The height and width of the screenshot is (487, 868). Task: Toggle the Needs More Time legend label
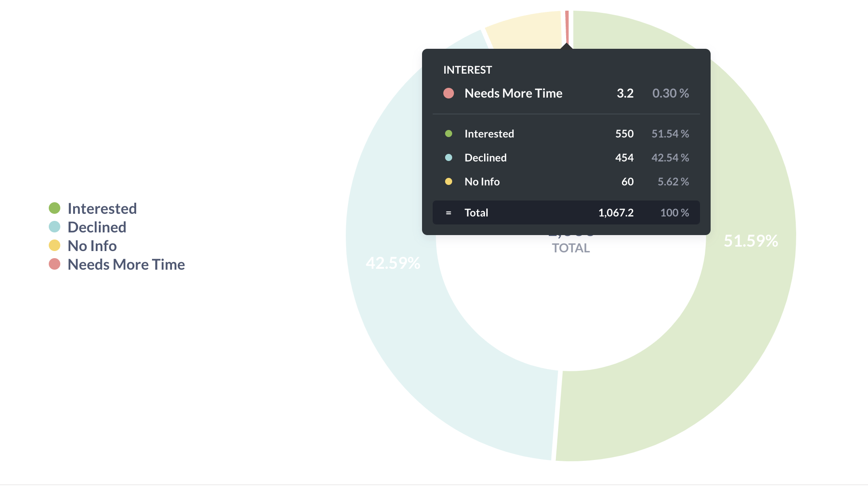coord(126,264)
